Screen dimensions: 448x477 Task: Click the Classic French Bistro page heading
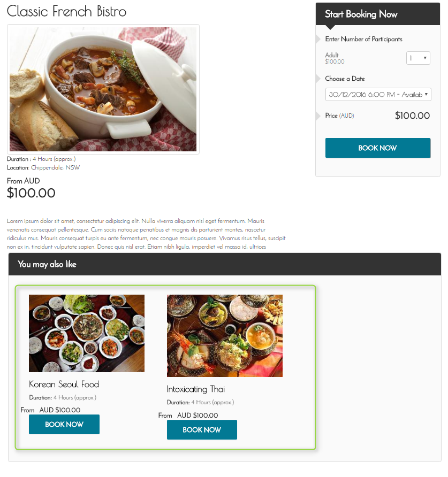[66, 11]
